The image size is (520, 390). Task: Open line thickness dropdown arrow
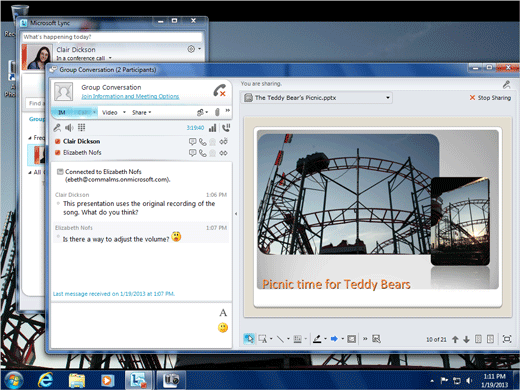pyautogui.click(x=306, y=339)
